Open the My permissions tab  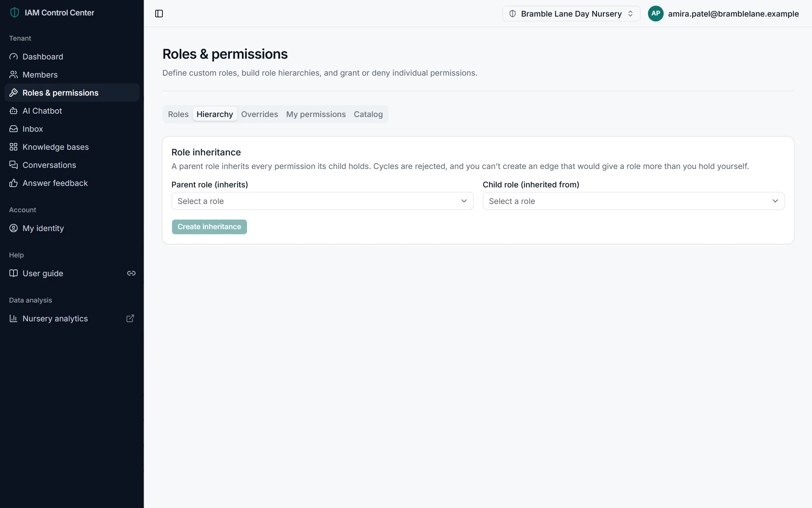coord(316,114)
